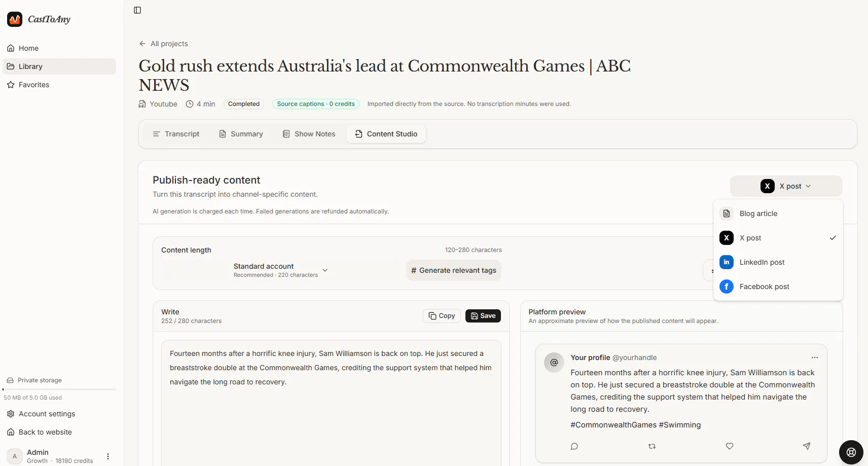Expand the Standard account length dropdown
The height and width of the screenshot is (466, 868).
click(280, 270)
